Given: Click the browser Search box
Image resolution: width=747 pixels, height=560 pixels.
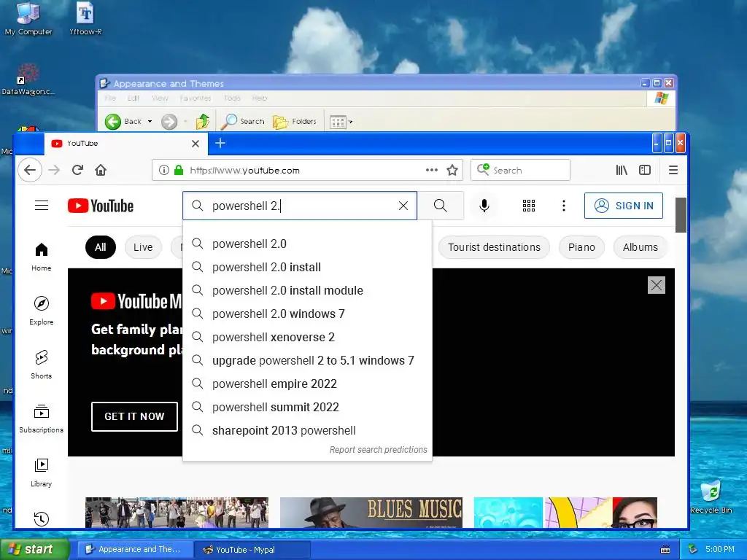Looking at the screenshot, I should 520,170.
